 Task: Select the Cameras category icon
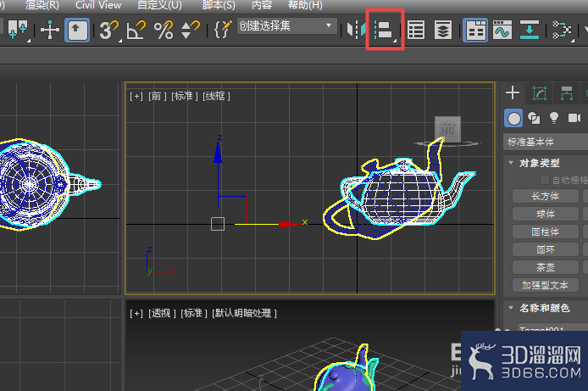click(574, 118)
